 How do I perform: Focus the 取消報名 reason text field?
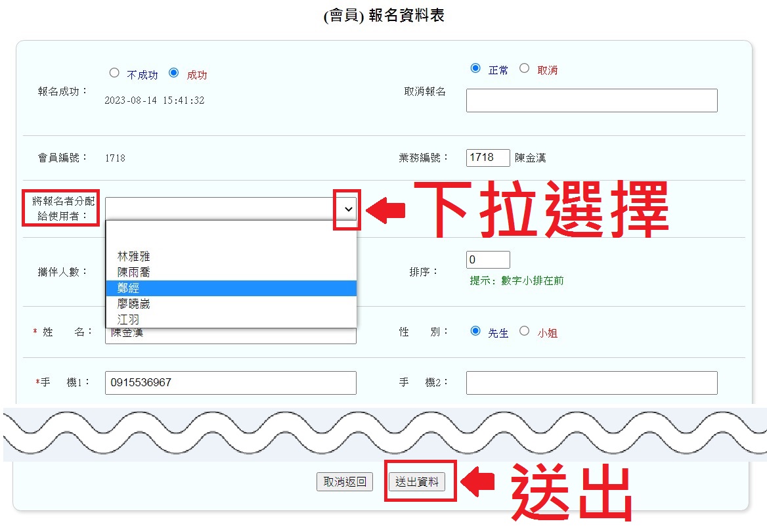point(591,100)
